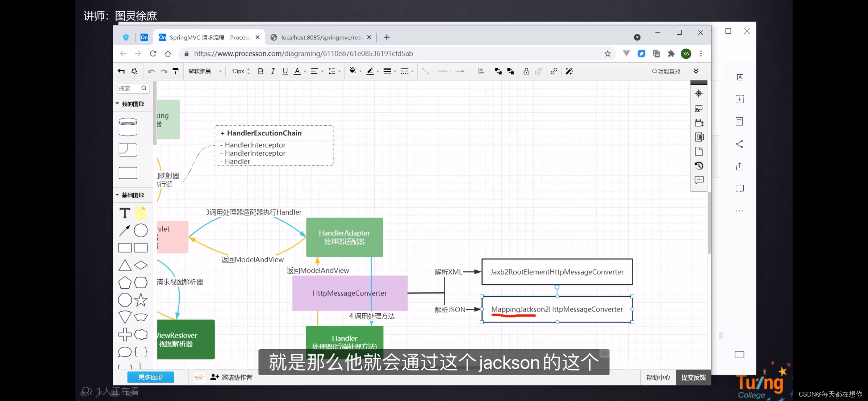868x401 pixels.
Task: Select the triangle shape
Action: [x=125, y=265]
